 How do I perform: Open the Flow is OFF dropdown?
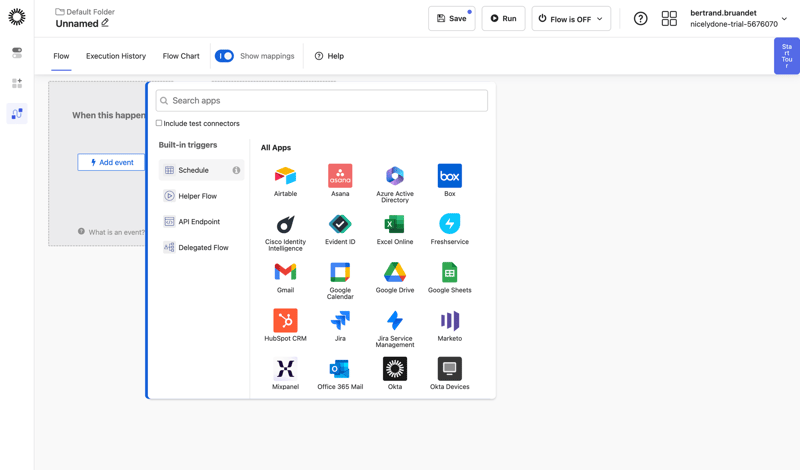571,19
